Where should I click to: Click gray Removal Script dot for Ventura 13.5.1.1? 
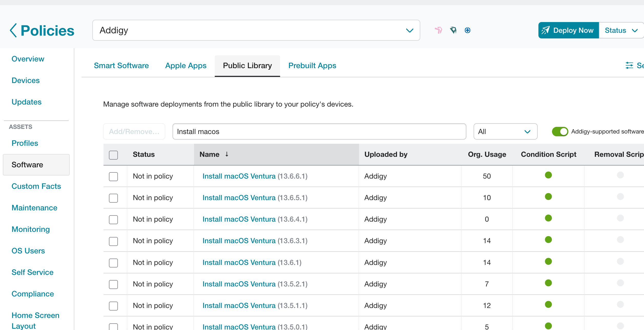click(620, 304)
